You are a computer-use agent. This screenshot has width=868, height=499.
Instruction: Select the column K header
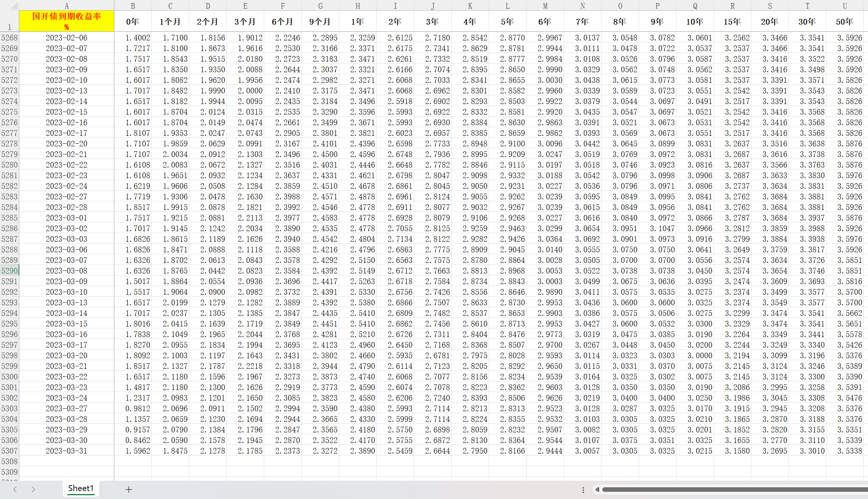pyautogui.click(x=470, y=5)
